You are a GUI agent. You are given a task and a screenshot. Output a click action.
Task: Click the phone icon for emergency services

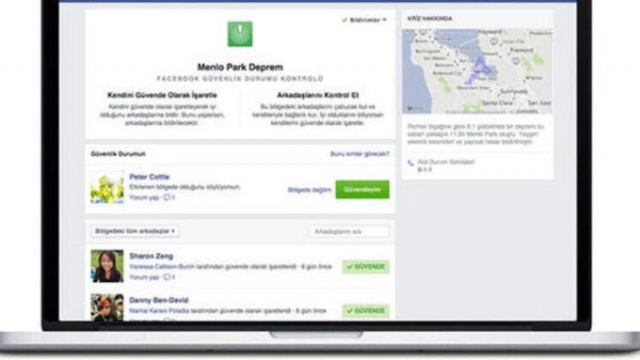click(x=411, y=163)
